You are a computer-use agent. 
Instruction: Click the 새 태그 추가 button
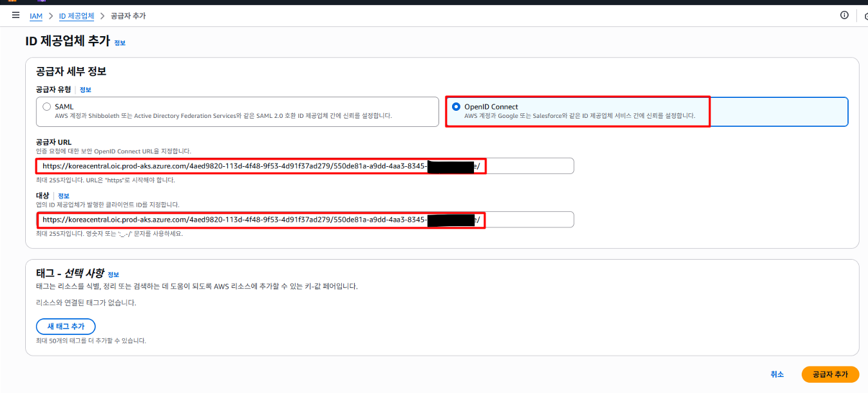66,326
